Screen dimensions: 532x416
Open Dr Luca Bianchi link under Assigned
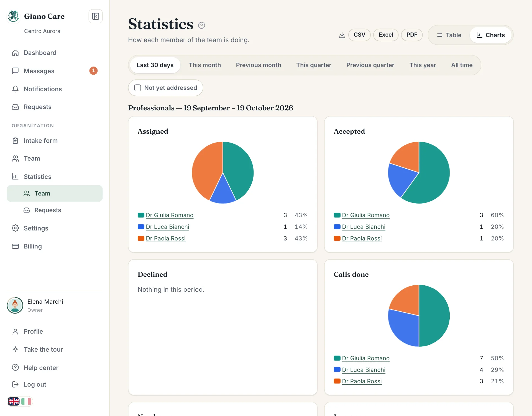pos(167,227)
